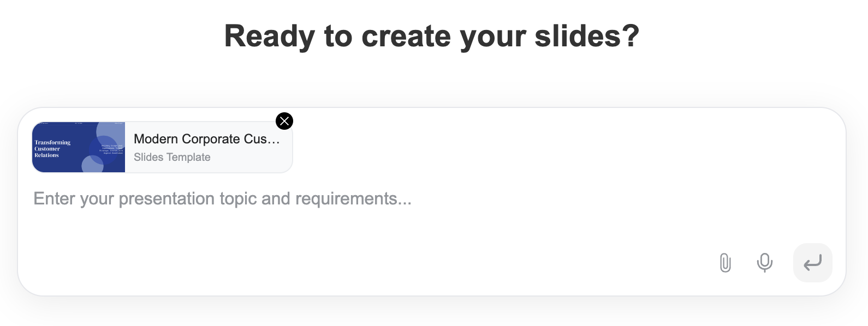Open the blue template thumbnail preview

pyautogui.click(x=79, y=147)
